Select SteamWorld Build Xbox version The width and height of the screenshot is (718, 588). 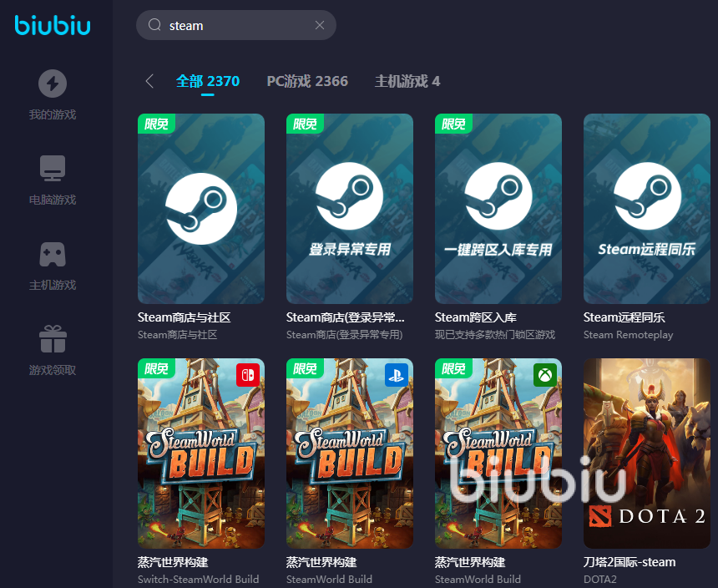[498, 454]
